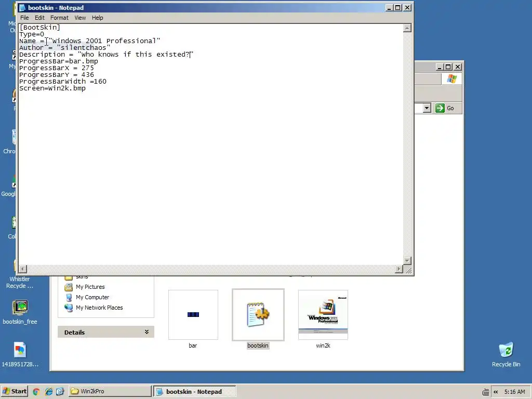
Task: Open the Help menu in Notepad
Action: point(97,18)
